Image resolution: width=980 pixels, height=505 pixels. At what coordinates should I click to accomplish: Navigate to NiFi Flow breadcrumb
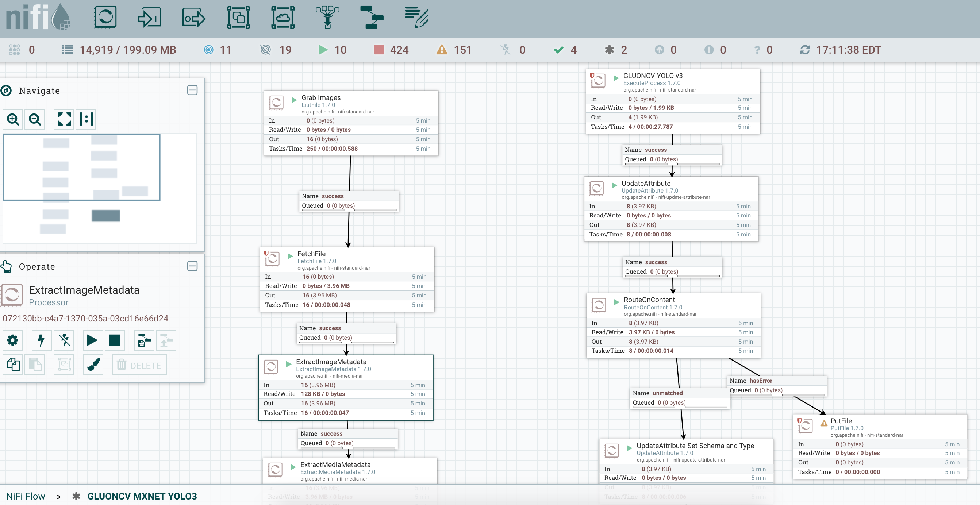click(x=26, y=496)
